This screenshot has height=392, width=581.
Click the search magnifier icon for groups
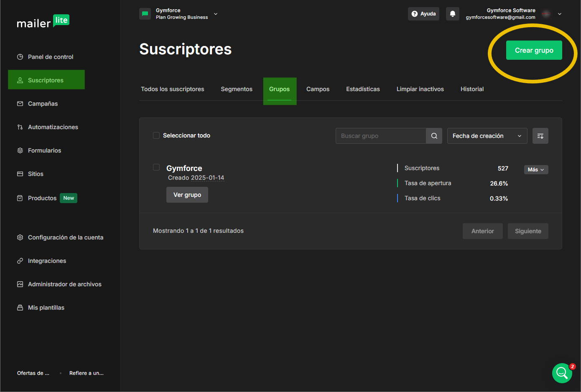[x=434, y=136]
